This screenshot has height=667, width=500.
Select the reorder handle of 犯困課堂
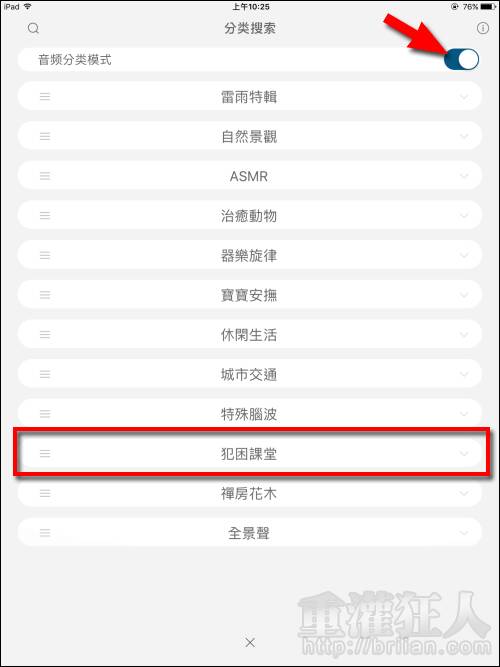[x=45, y=453]
